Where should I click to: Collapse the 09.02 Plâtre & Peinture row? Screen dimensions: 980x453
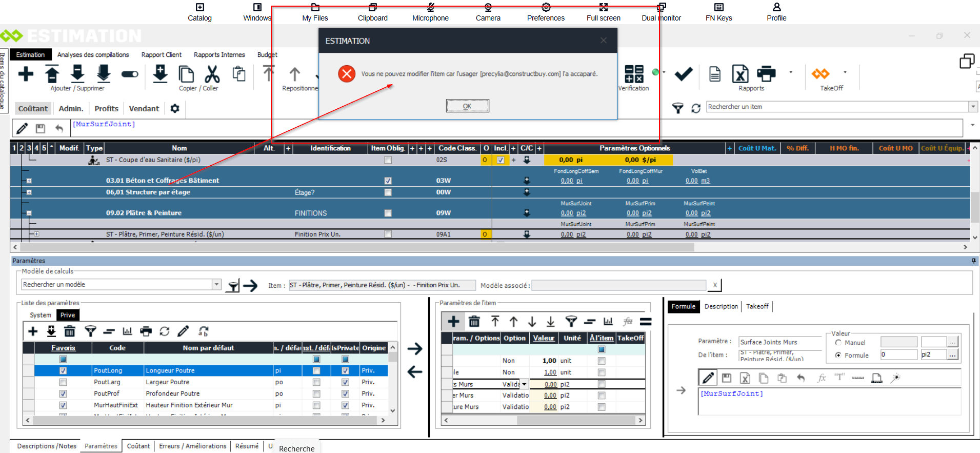pos(29,213)
